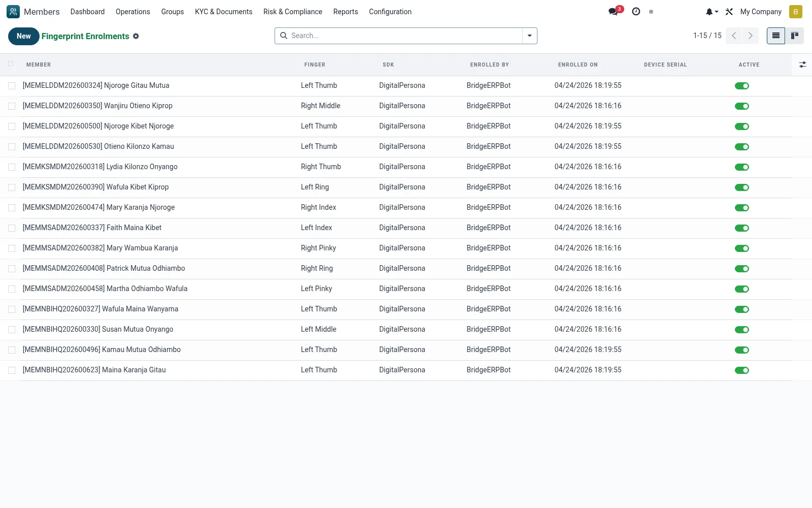The height and width of the screenshot is (508, 812).
Task: Open the conversations message icon
Action: 613,12
